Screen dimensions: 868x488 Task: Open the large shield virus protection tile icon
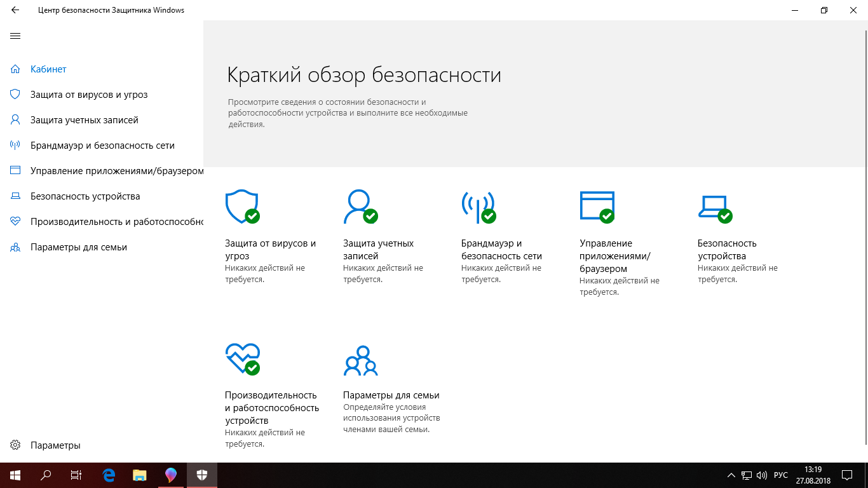click(x=242, y=207)
